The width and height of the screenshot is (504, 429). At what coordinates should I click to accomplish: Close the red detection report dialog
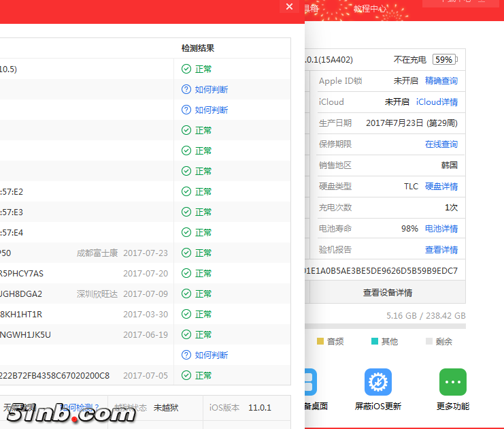coord(289,7)
